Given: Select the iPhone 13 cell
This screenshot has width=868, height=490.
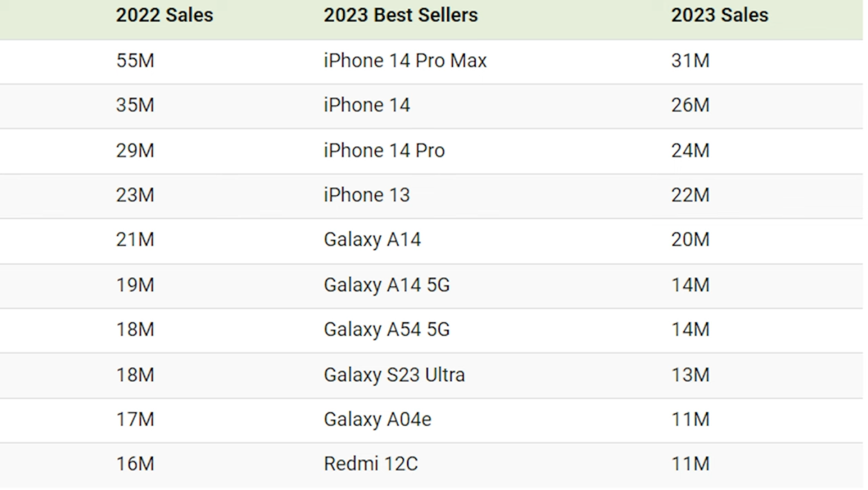Looking at the screenshot, I should [x=367, y=195].
